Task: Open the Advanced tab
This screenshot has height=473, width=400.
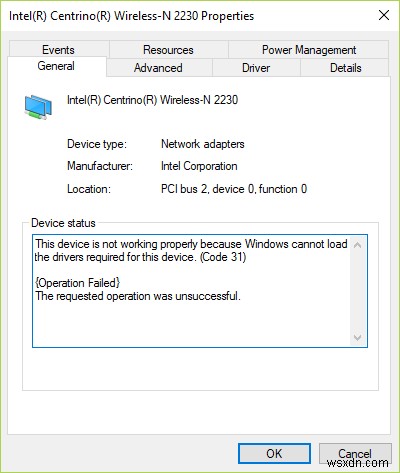Action: click(158, 68)
